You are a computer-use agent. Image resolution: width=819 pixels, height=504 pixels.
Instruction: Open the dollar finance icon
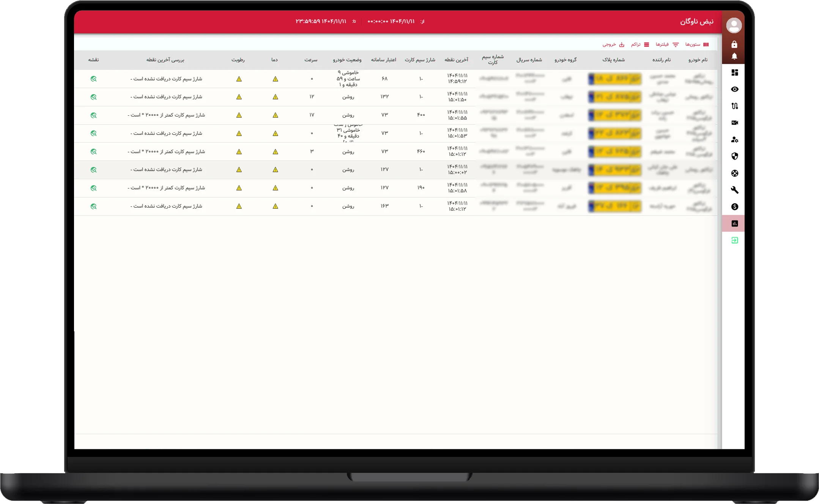pyautogui.click(x=735, y=206)
